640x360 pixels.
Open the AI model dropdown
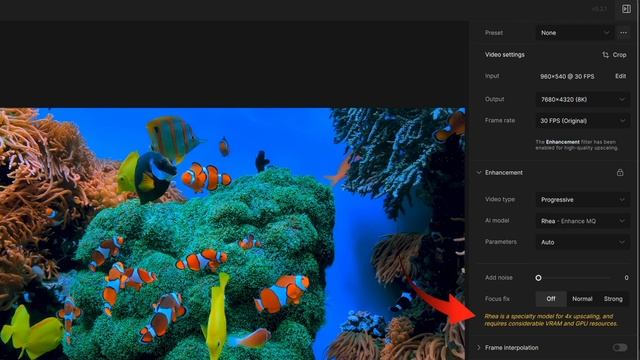(x=582, y=221)
